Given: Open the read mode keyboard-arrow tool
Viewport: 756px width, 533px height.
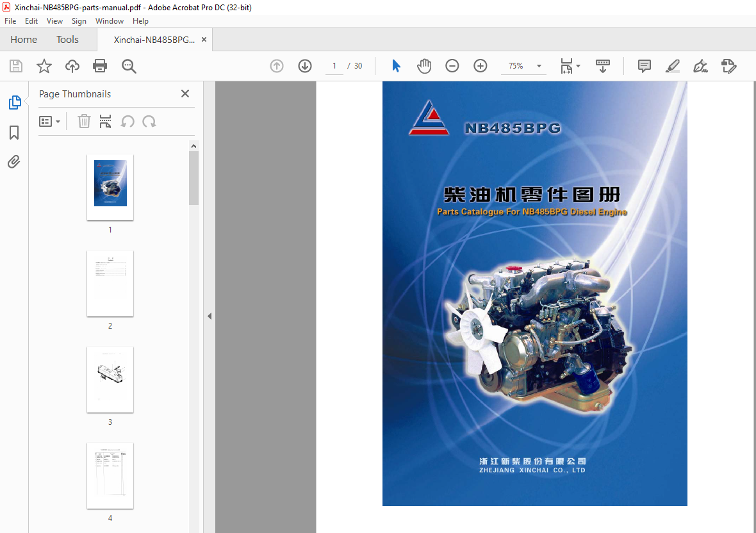Looking at the screenshot, I should 603,66.
